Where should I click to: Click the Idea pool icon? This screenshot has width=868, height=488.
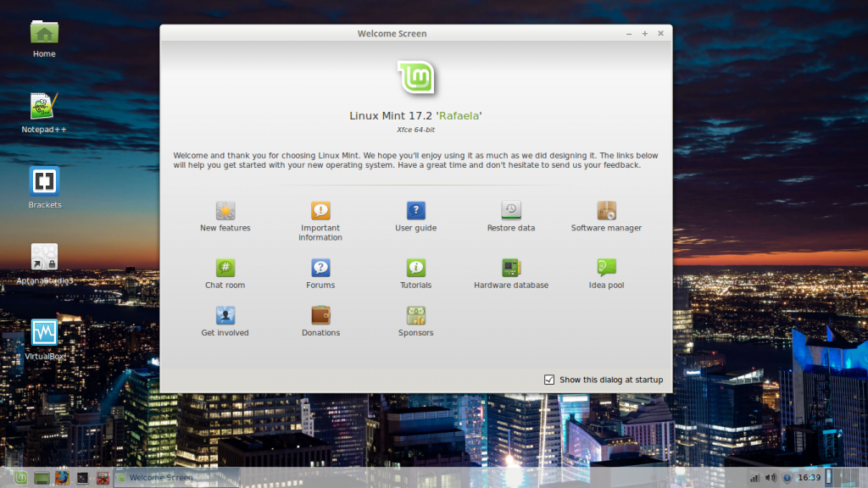pos(606,269)
